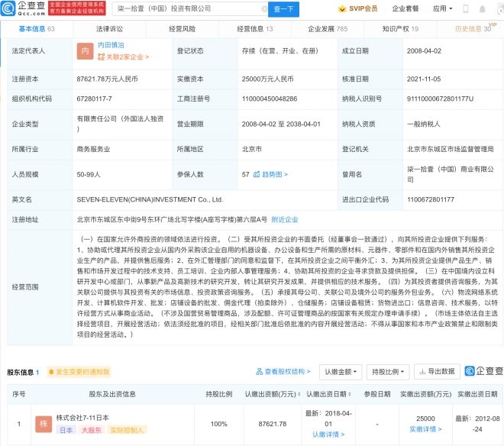Click the company name search input field
Screen dimensions: 504x446
[x=176, y=9]
